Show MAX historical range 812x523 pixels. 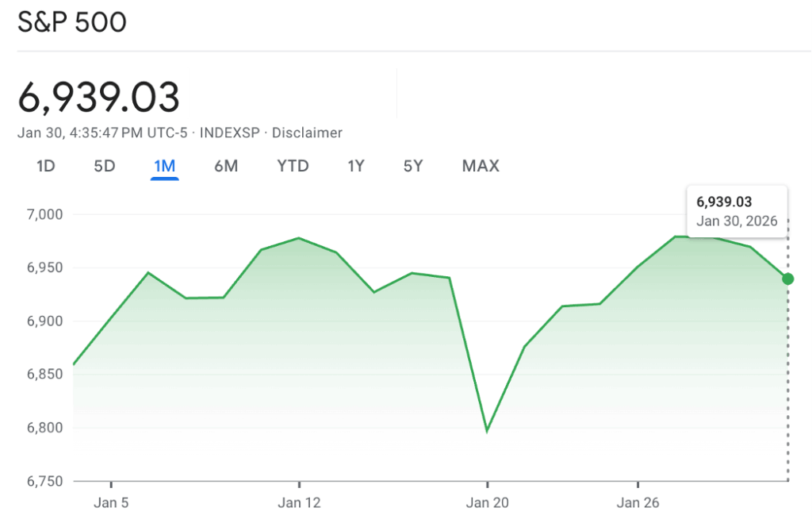[481, 166]
